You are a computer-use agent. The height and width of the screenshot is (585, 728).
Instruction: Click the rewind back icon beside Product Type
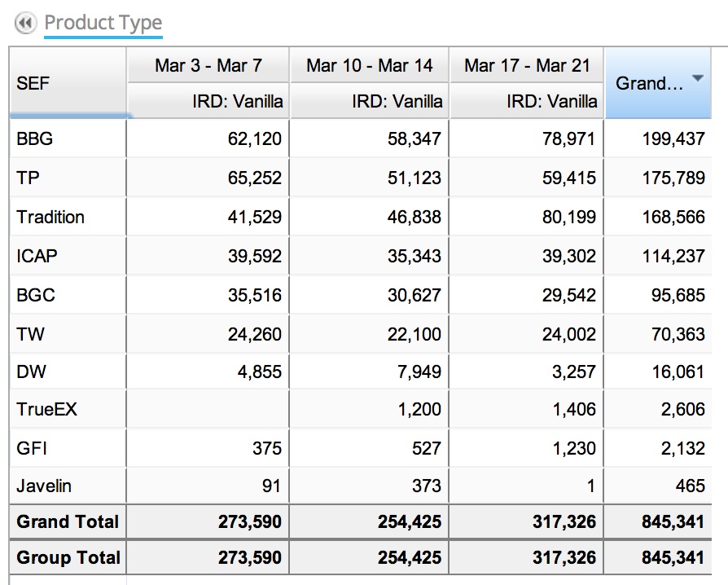(x=25, y=23)
